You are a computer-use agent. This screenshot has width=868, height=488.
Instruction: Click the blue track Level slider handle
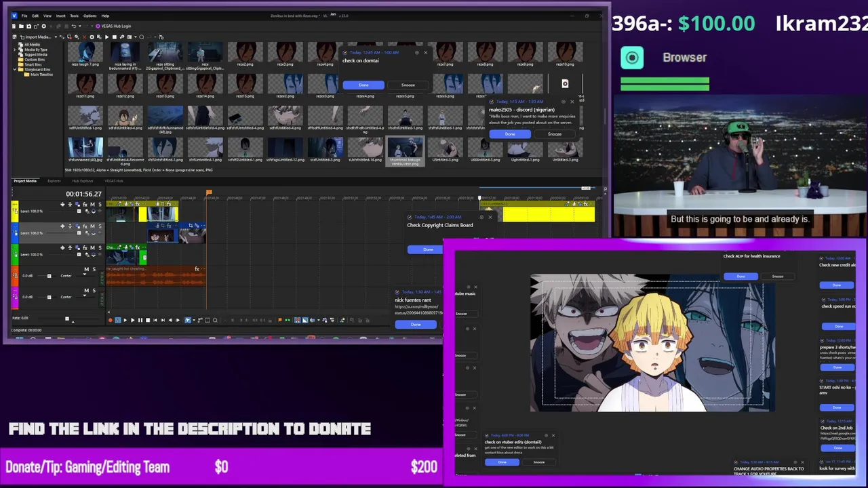click(x=79, y=233)
